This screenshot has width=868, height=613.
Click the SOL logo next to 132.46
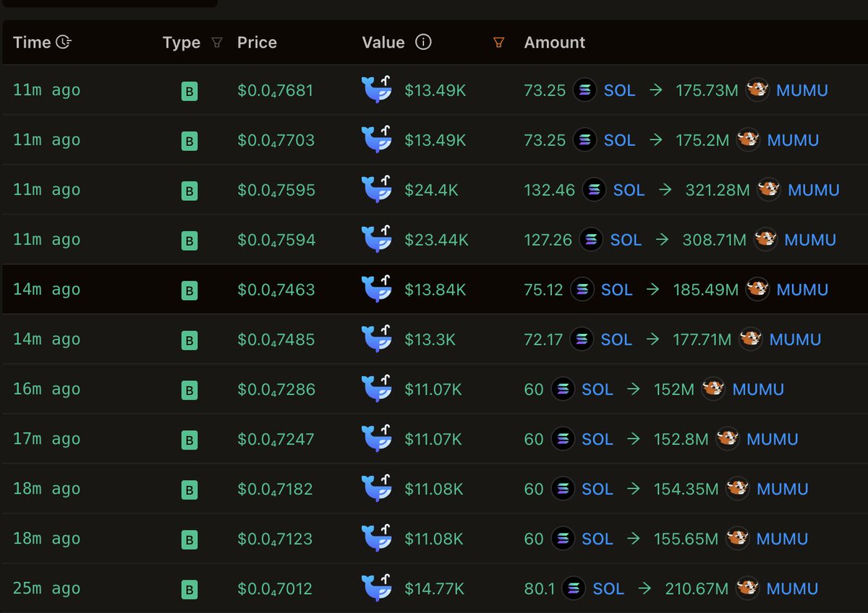click(x=595, y=189)
